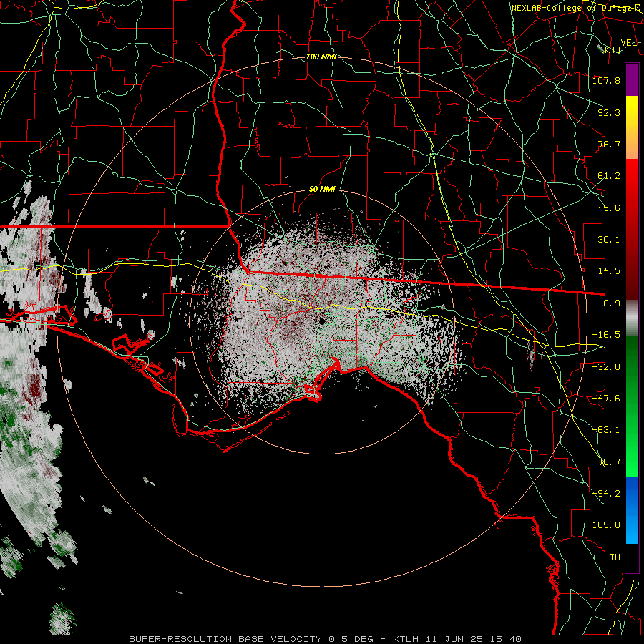644x644 pixels.
Task: Pick the blue segment of the color bar
Action: 632,510
